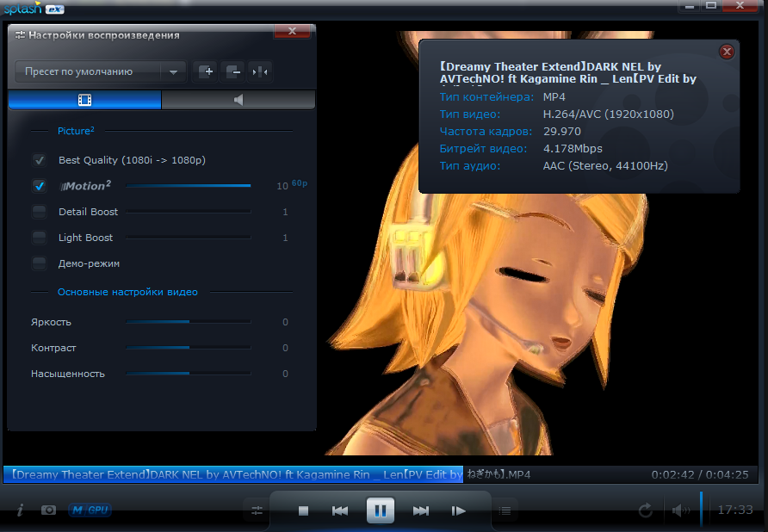Screen dimensions: 768x532
Task: Click the Настройки воспроизведения title
Action: [x=104, y=35]
